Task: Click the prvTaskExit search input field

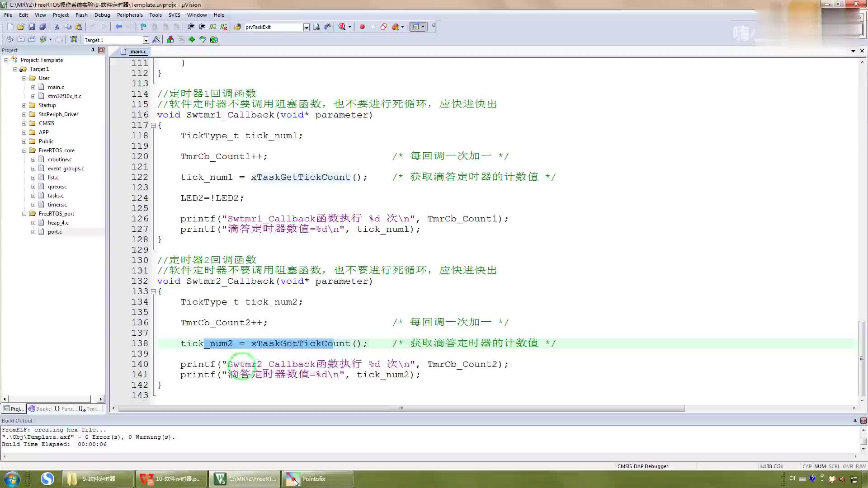Action: click(273, 27)
